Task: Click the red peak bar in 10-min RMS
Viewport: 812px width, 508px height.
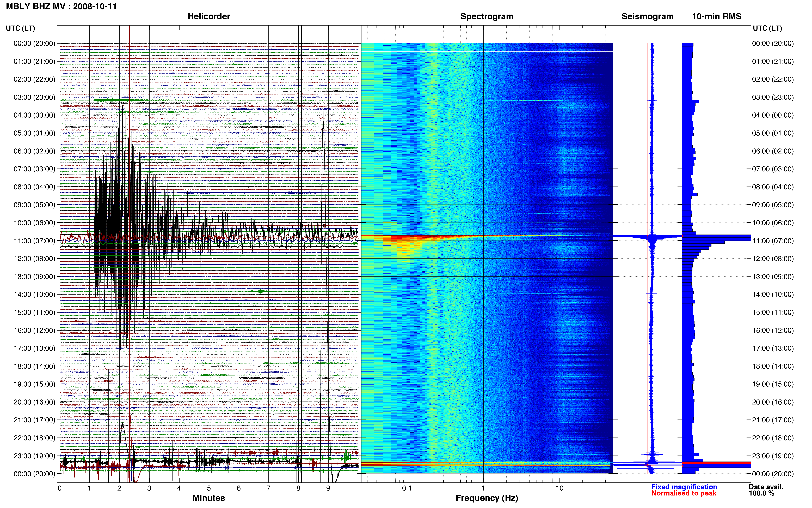Action: tap(717, 463)
